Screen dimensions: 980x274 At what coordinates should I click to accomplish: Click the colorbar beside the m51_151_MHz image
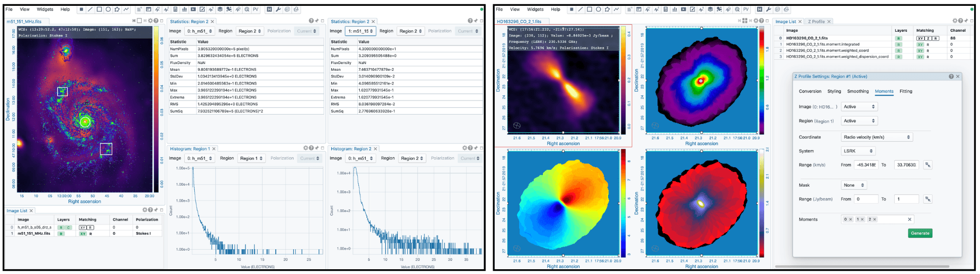point(156,108)
